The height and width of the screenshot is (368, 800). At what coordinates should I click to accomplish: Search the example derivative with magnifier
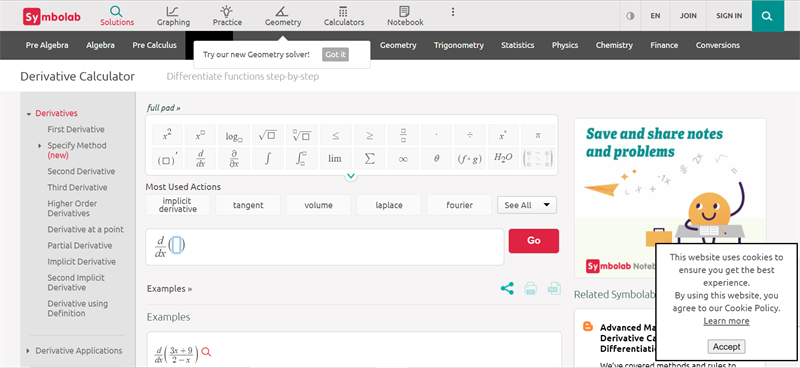[x=206, y=352]
